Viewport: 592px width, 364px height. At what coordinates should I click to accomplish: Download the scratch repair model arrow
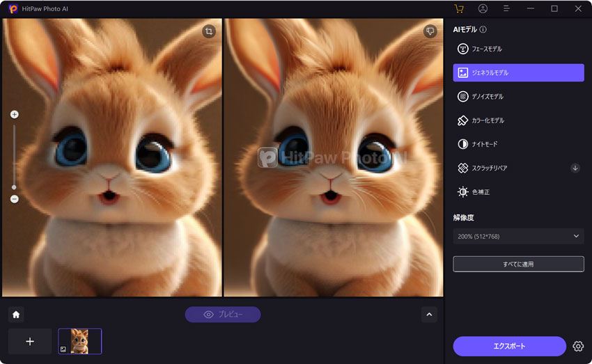tap(575, 168)
